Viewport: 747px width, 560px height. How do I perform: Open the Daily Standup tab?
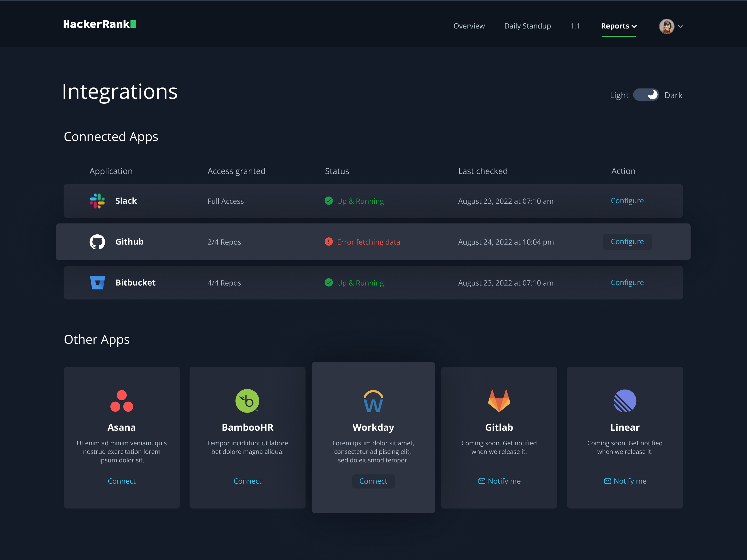527,26
